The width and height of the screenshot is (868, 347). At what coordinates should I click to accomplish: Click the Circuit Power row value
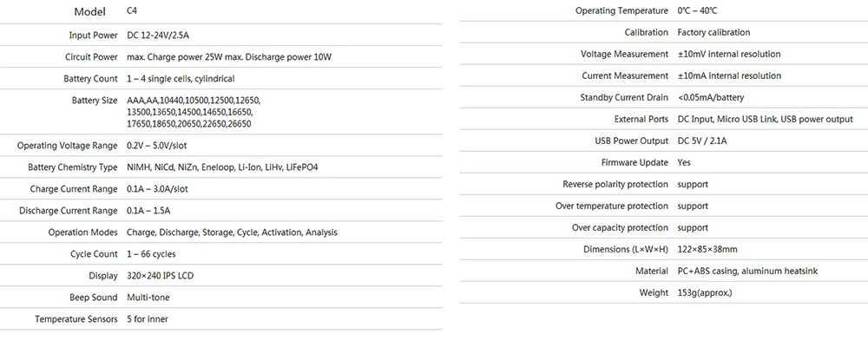(229, 57)
